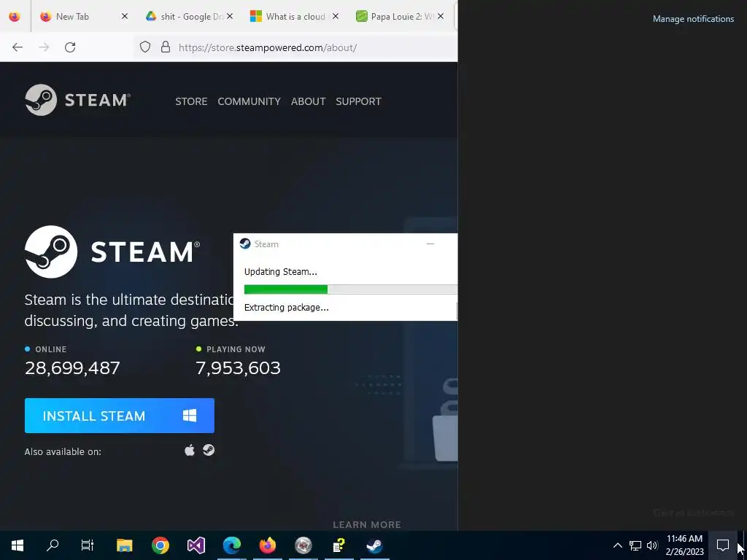Viewport: 747px width, 560px height.
Task: Open the STORE menu
Action: (x=191, y=101)
